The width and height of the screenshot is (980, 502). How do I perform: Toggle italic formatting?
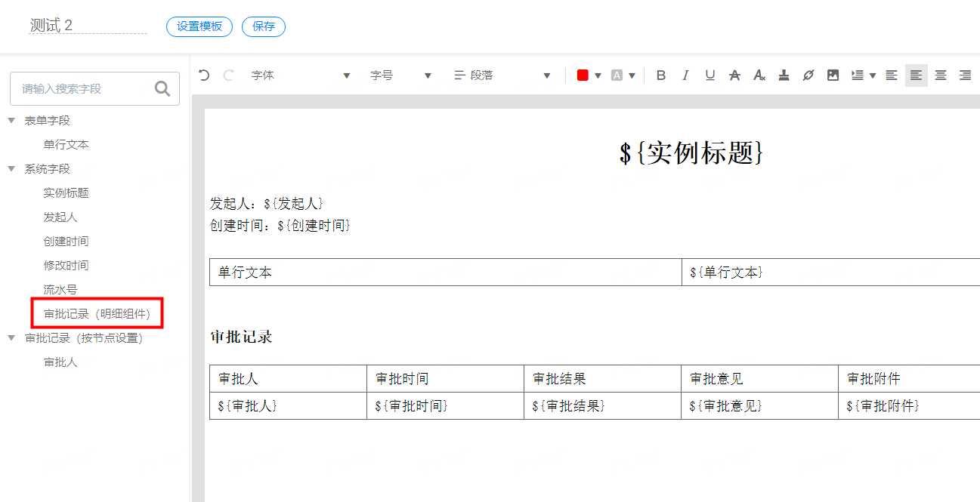(x=685, y=75)
